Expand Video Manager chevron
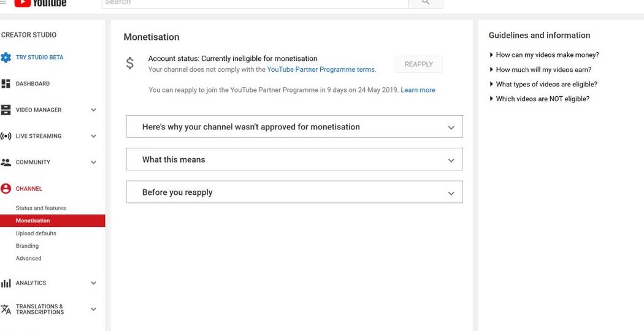 [x=94, y=110]
